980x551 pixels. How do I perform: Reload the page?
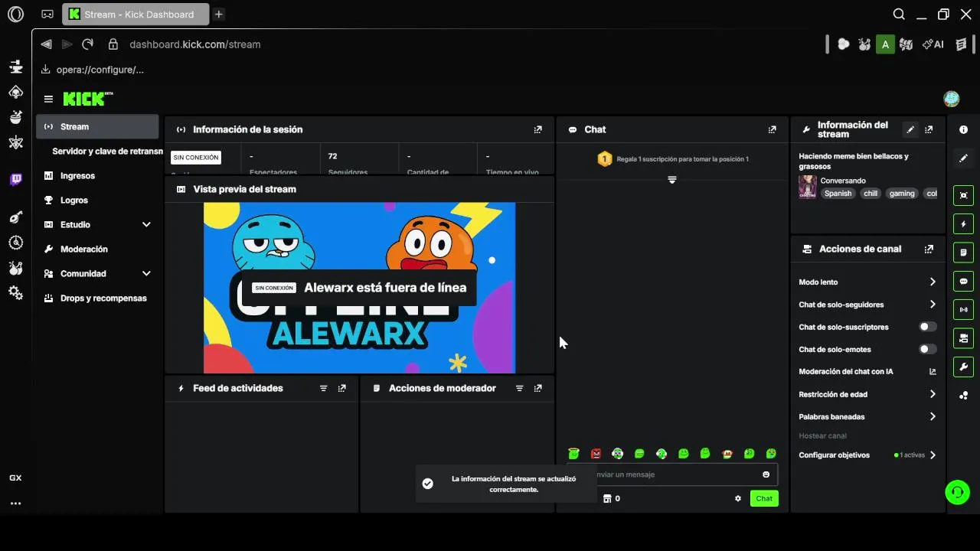coord(87,44)
